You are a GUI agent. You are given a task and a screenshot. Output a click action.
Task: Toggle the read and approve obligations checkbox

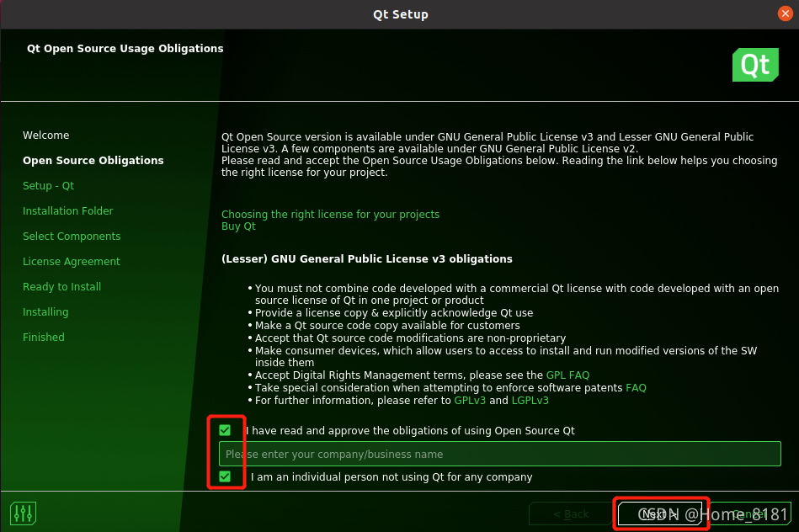click(x=225, y=430)
